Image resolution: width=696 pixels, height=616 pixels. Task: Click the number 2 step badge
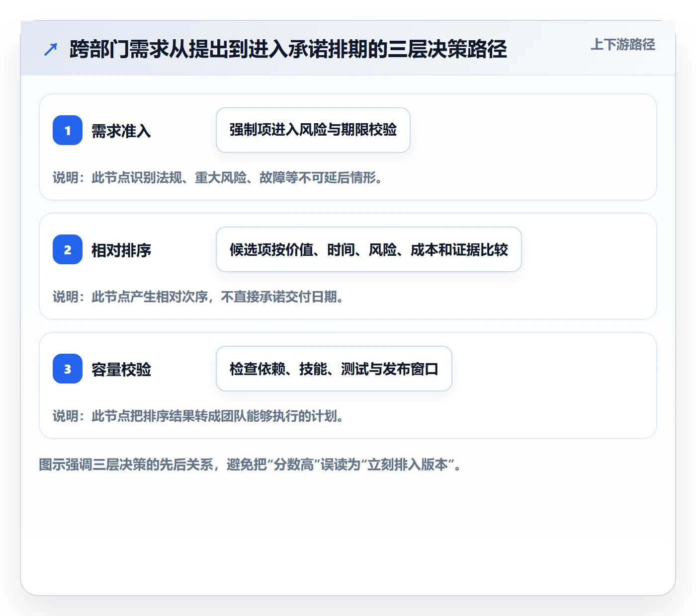point(68,249)
